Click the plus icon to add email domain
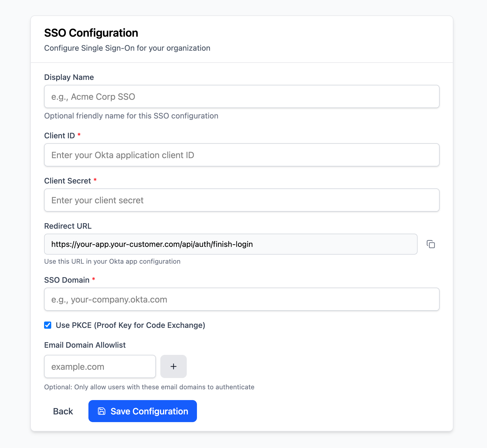 (173, 366)
